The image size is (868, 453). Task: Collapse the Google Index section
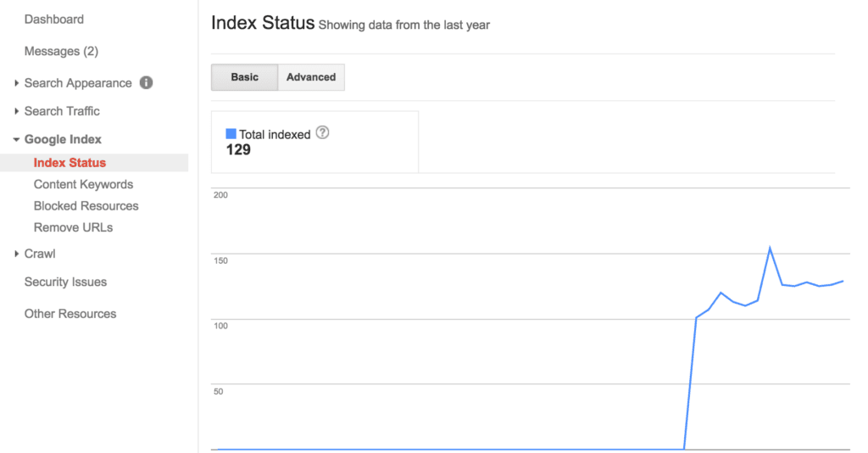click(63, 140)
